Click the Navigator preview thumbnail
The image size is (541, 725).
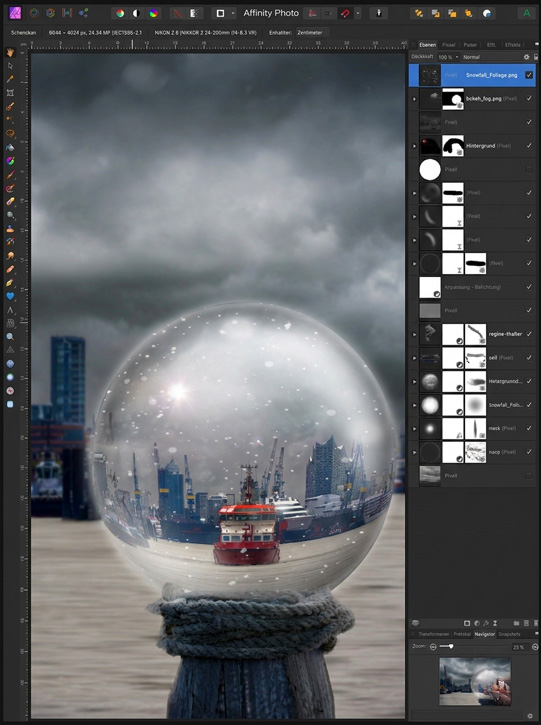475,682
